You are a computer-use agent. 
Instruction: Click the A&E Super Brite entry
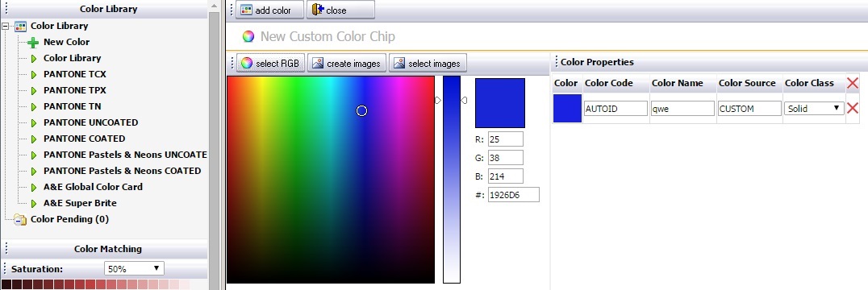point(81,203)
